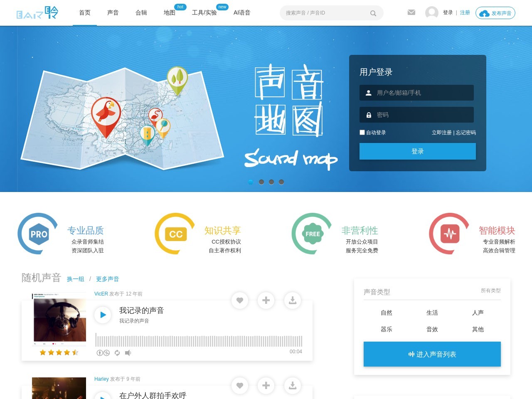Click the 立即注册 link
532x399 pixels.
[x=441, y=133]
